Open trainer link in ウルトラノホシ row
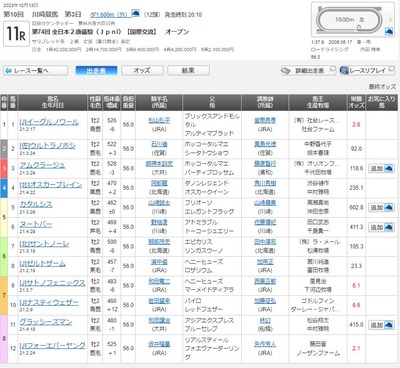This screenshot has height=368, width=400. tap(265, 144)
